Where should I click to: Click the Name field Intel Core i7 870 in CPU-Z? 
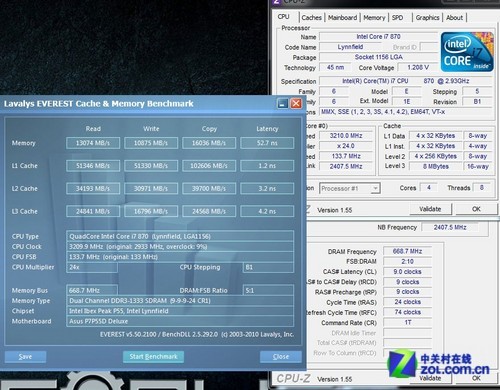pos(378,37)
